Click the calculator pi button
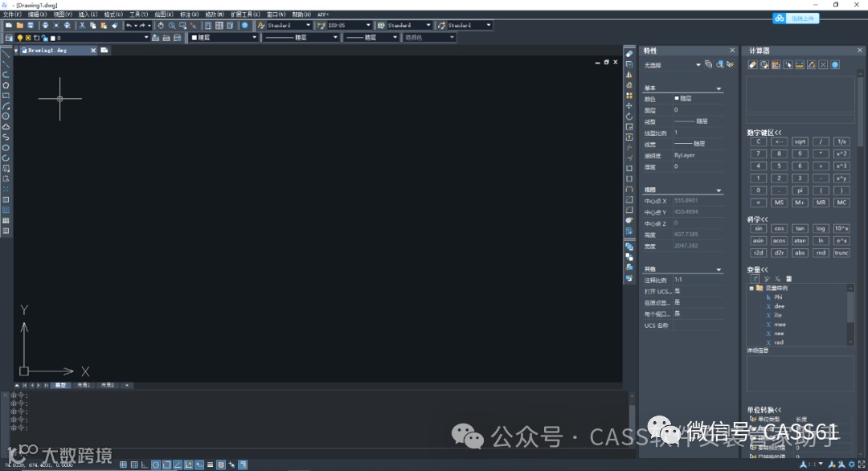The width and height of the screenshot is (868, 471). coord(800,190)
